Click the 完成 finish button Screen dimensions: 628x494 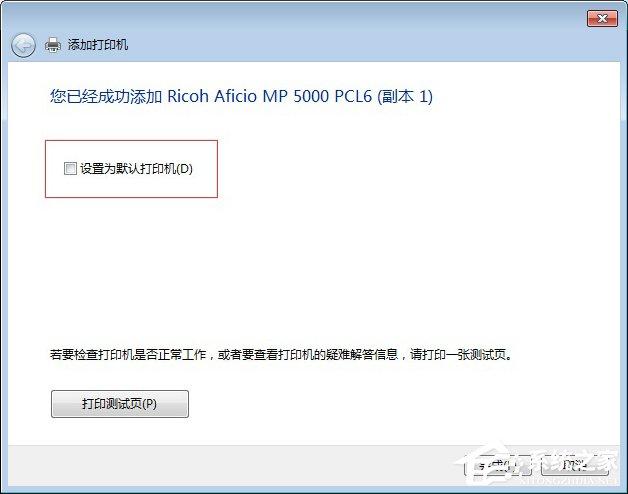(497, 466)
